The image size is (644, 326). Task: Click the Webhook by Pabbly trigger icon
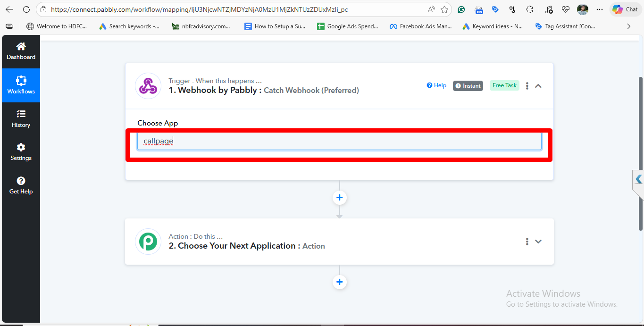[x=148, y=86]
